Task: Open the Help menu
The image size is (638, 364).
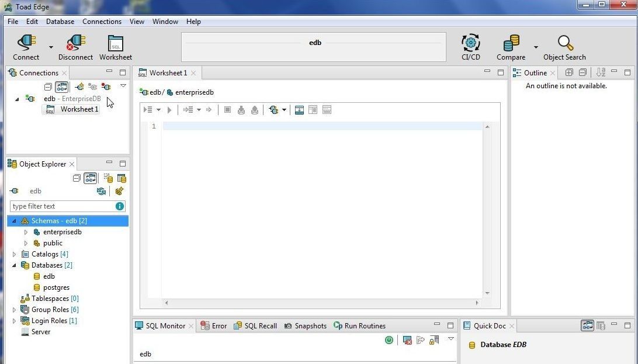Action: tap(193, 22)
